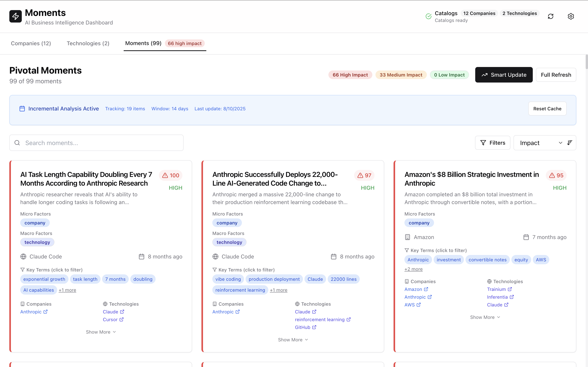
Task: Click the Reset Cache button
Action: 547,109
